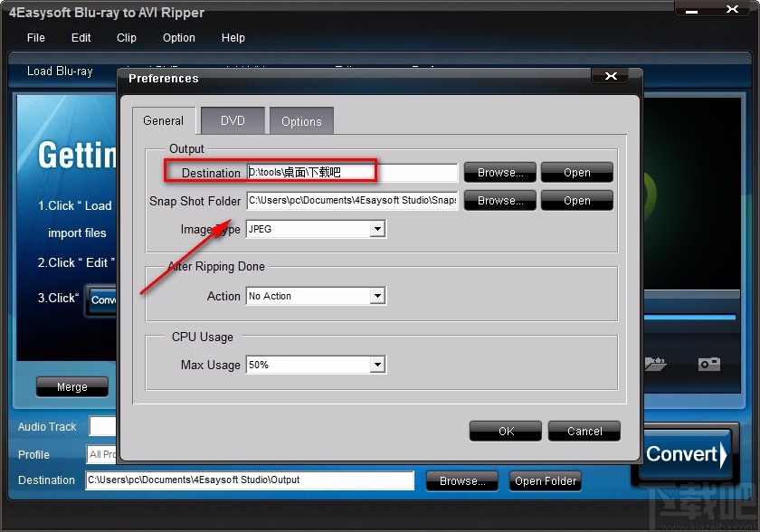Screen dimensions: 760x532
Task: Click Open Folder in main window
Action: (546, 481)
